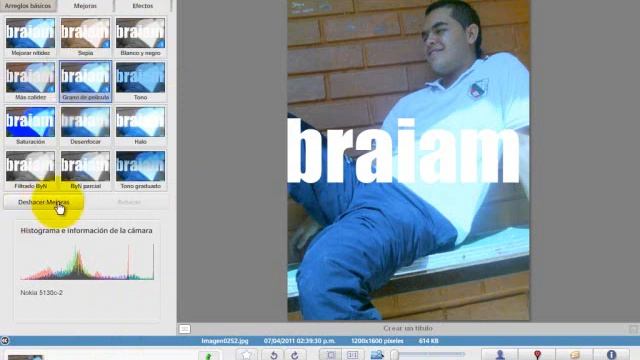Click the 1200x1600 píxeles dimension text
This screenshot has height=360, width=640.
point(377,341)
